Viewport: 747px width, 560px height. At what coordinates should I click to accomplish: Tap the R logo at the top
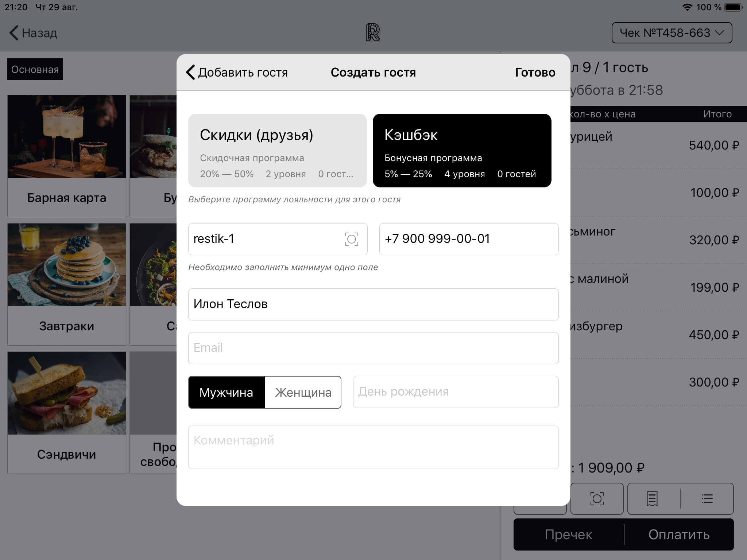[x=373, y=33]
